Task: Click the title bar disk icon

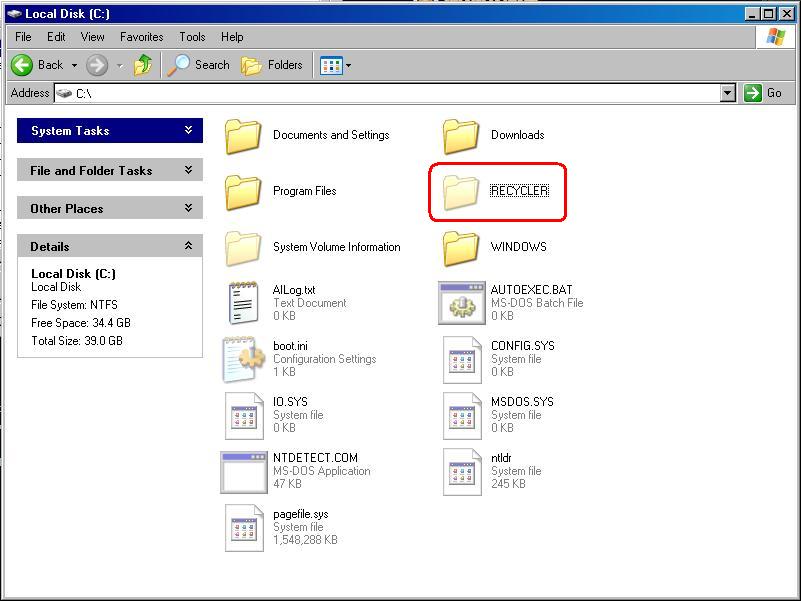Action: pyautogui.click(x=14, y=14)
